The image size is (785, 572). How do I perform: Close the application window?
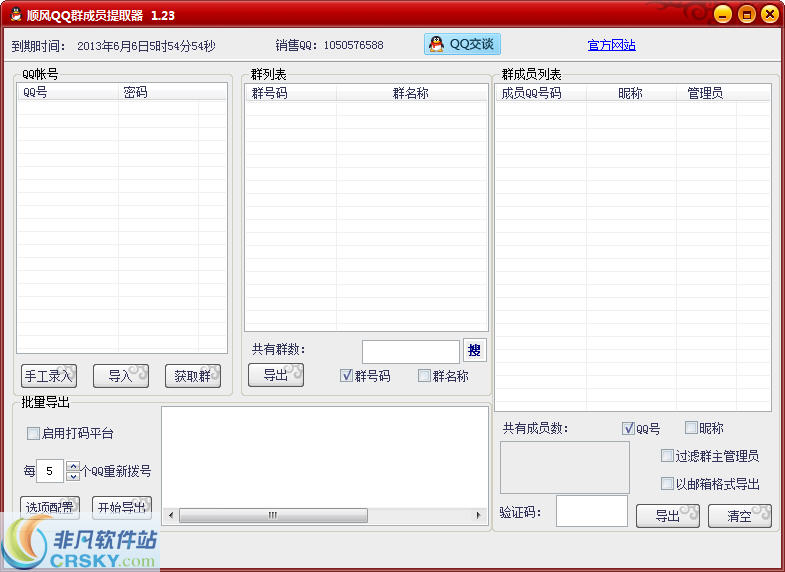(x=770, y=14)
